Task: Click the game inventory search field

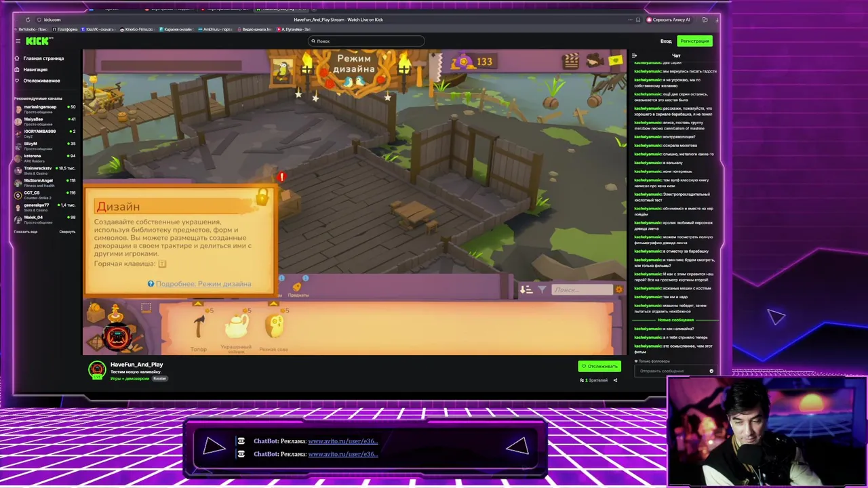Action: [x=582, y=290]
